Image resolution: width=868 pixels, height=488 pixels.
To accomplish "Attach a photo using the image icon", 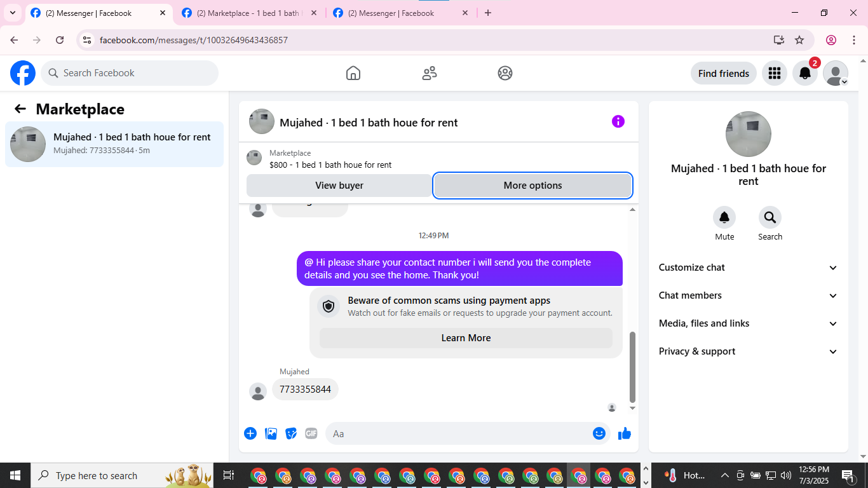I will 271,433.
